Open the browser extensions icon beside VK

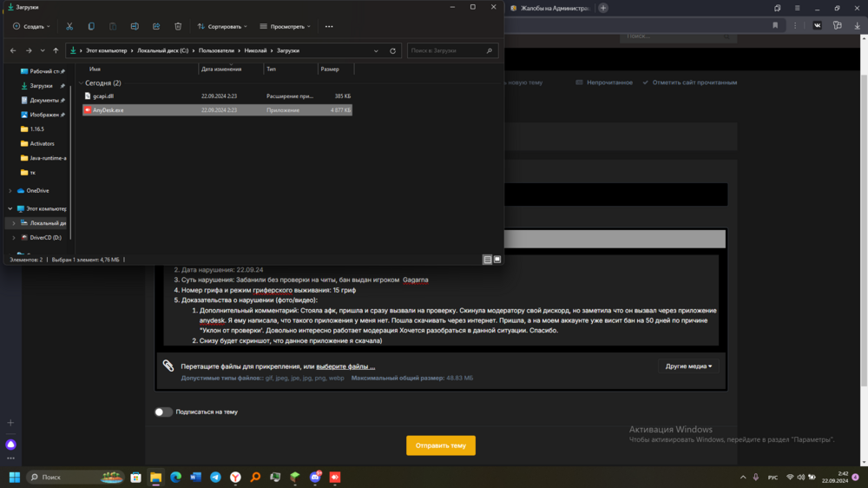837,25
